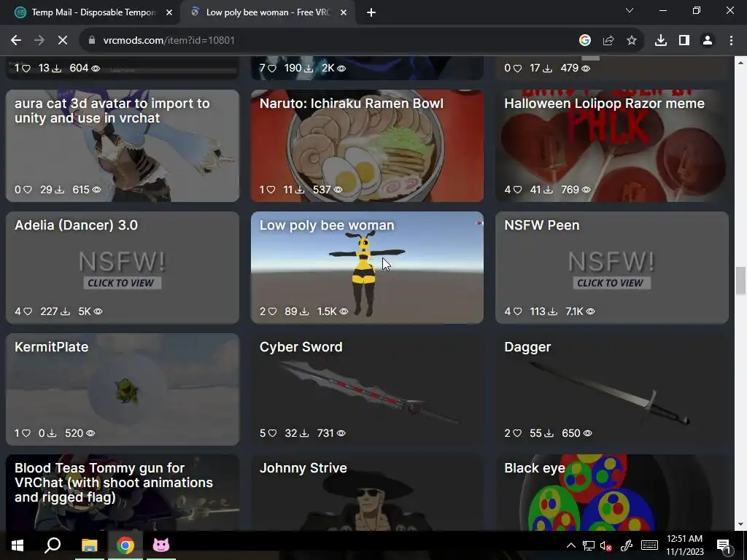Open aura cat 3d avatar card
The width and height of the screenshot is (747, 560).
(x=123, y=146)
